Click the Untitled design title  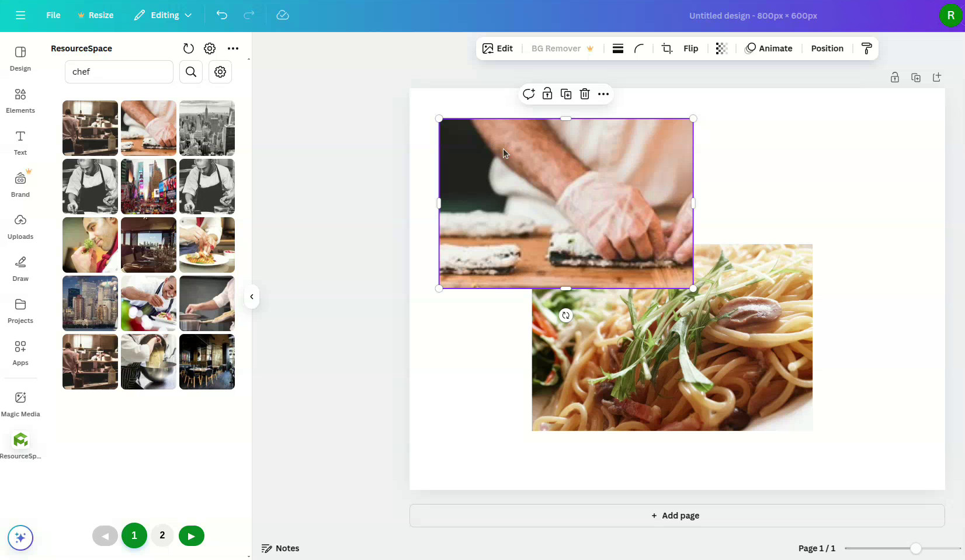click(x=753, y=16)
